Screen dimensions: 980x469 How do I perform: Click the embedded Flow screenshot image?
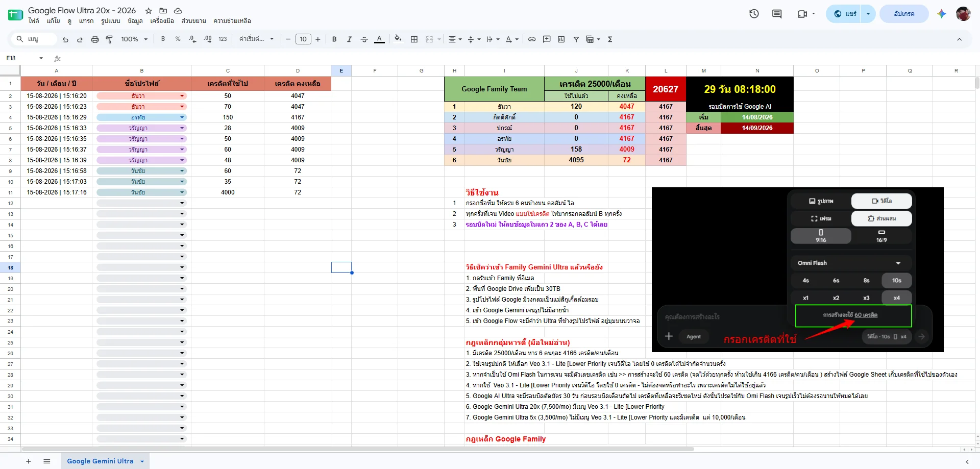[798, 269]
